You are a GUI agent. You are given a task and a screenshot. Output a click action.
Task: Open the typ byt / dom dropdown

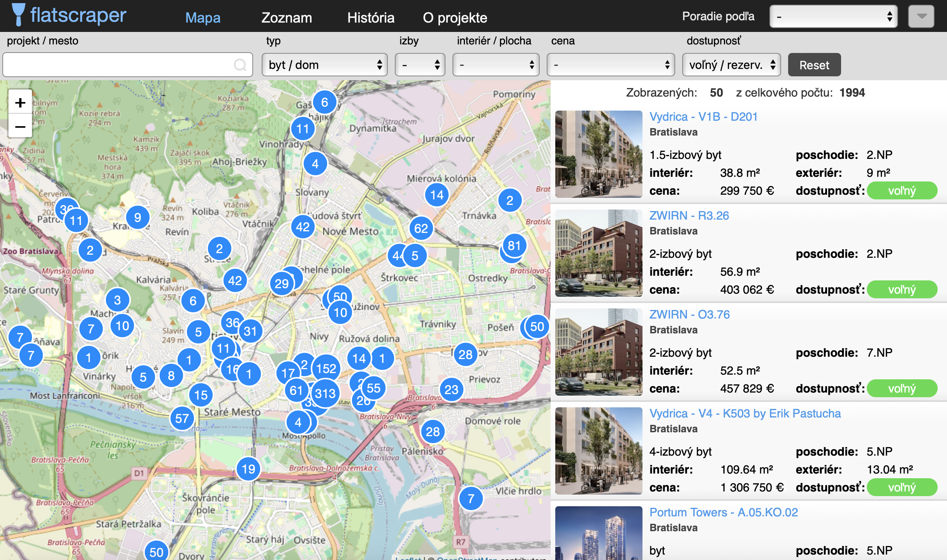click(x=324, y=65)
